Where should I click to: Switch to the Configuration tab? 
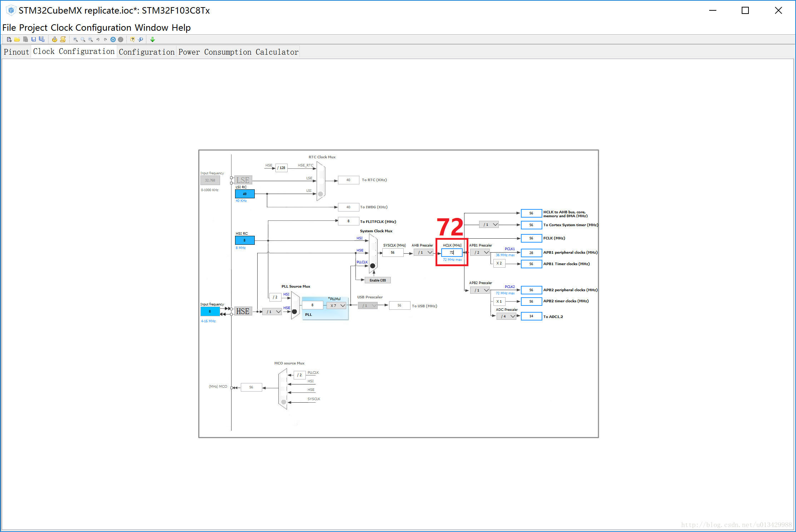(146, 52)
